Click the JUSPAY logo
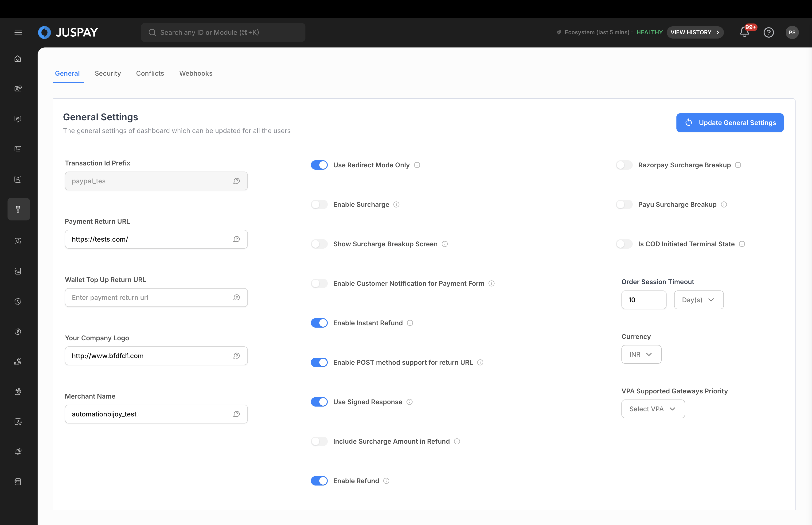The image size is (812, 525). pyautogui.click(x=68, y=32)
